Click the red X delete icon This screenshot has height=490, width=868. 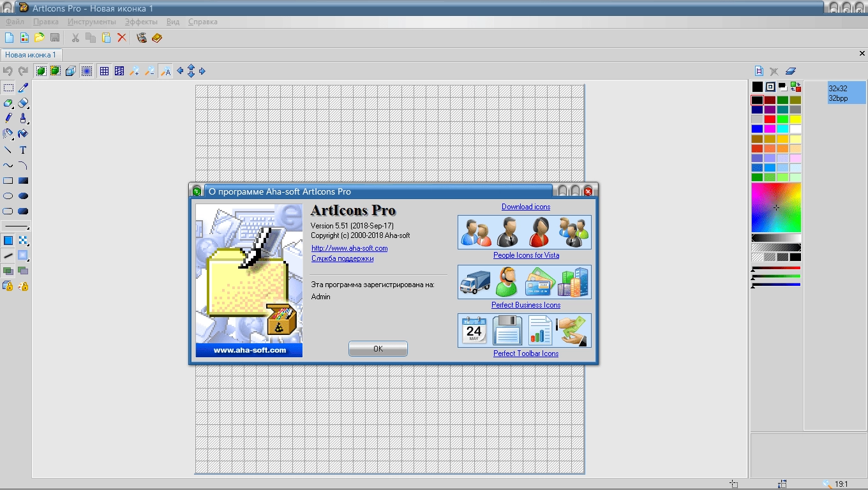click(x=121, y=38)
